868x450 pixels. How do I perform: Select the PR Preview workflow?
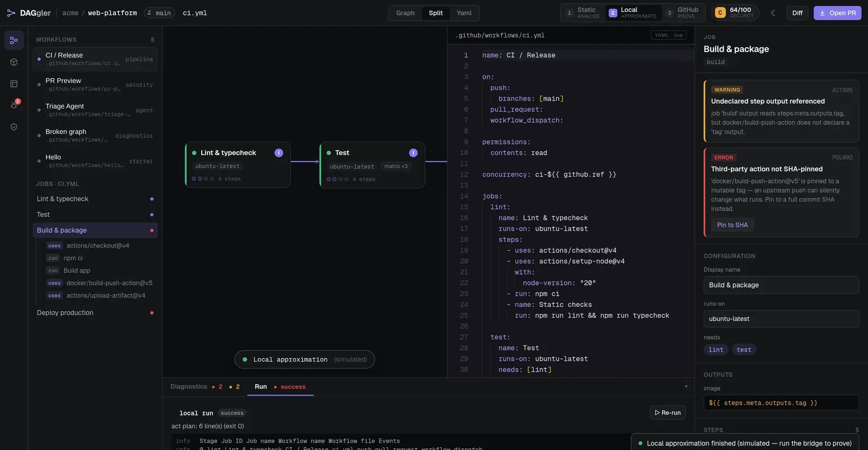click(95, 85)
